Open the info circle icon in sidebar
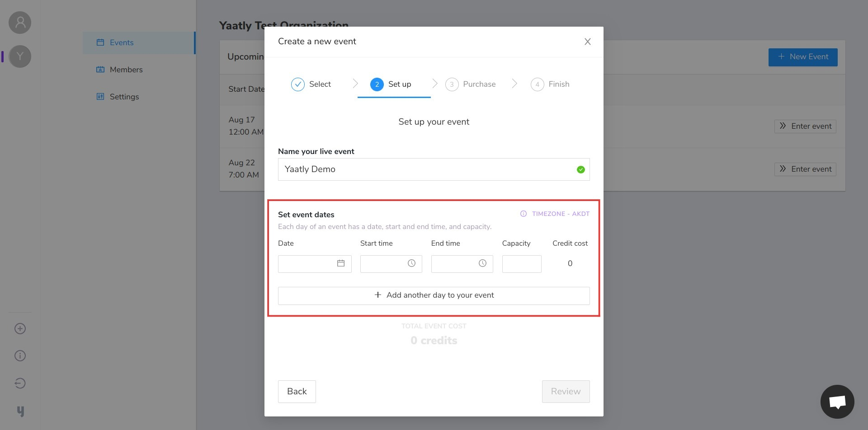Image resolution: width=868 pixels, height=430 pixels. coord(20,356)
